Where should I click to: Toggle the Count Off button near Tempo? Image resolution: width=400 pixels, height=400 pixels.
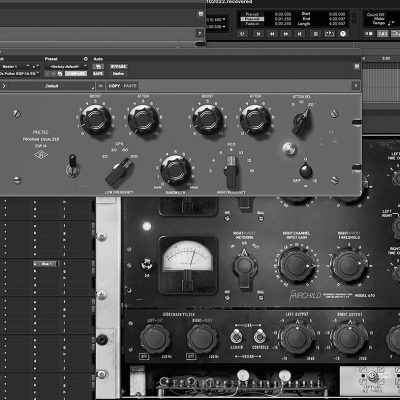coord(375,14)
